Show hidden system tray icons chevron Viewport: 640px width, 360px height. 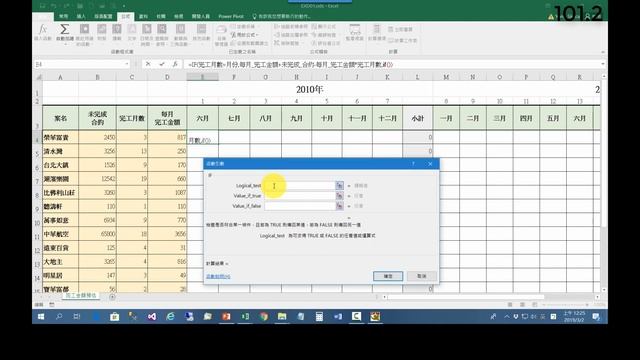pos(507,316)
